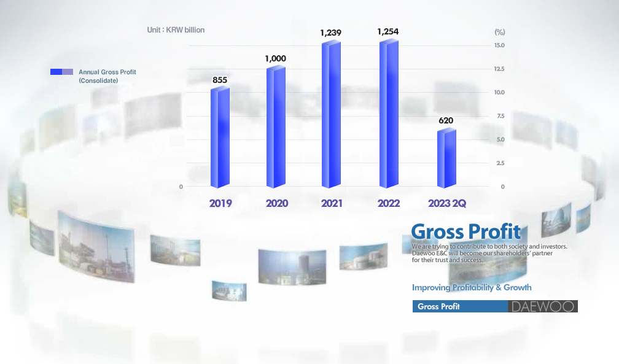The image size is (619, 364).
Task: Click the 2019 gross profit bar
Action: coord(220,137)
